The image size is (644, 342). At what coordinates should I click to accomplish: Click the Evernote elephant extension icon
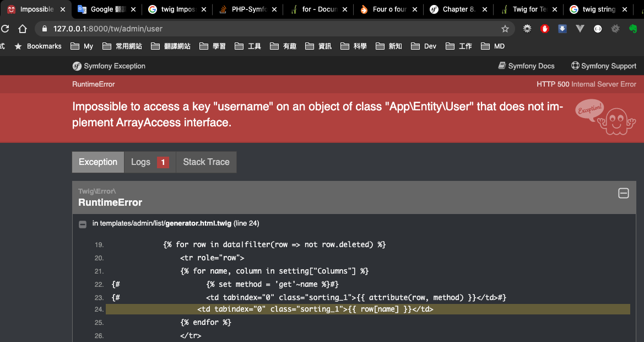633,28
